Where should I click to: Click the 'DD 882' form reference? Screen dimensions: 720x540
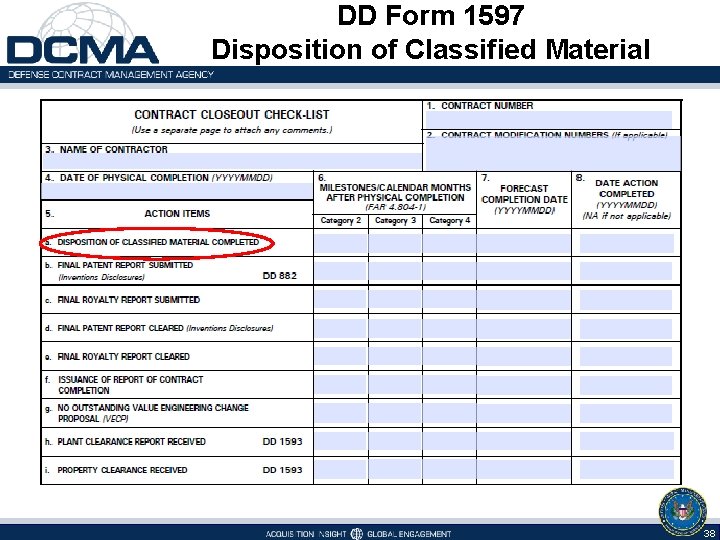click(x=280, y=276)
